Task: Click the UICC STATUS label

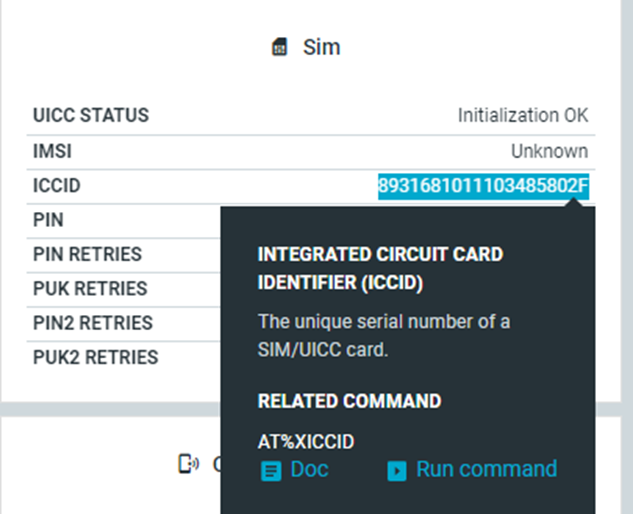Action: (x=91, y=115)
